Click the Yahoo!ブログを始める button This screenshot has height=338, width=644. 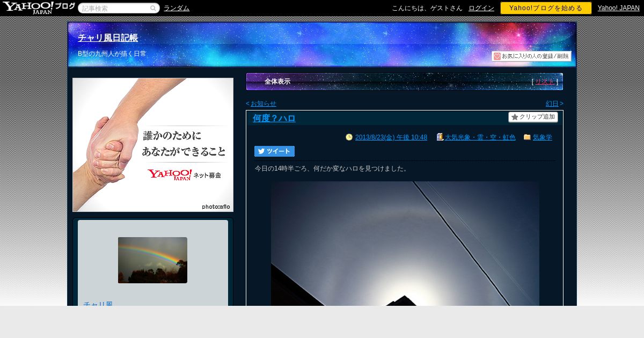click(546, 8)
